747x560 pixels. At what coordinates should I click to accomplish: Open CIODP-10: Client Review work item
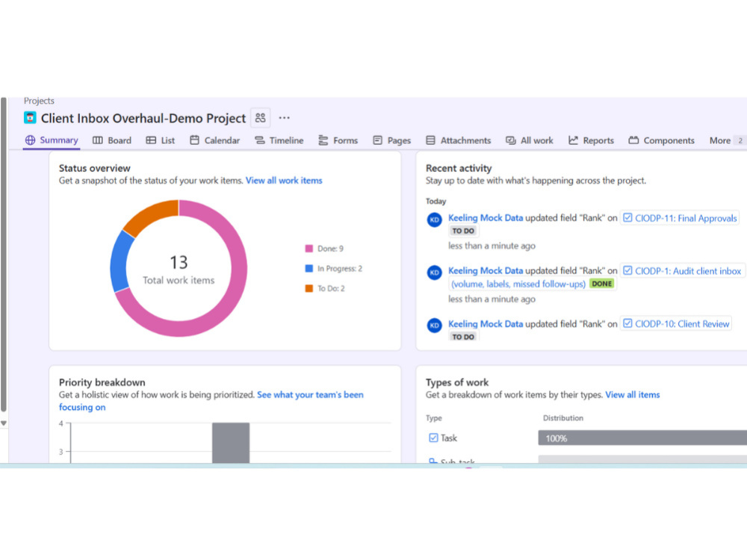click(676, 324)
